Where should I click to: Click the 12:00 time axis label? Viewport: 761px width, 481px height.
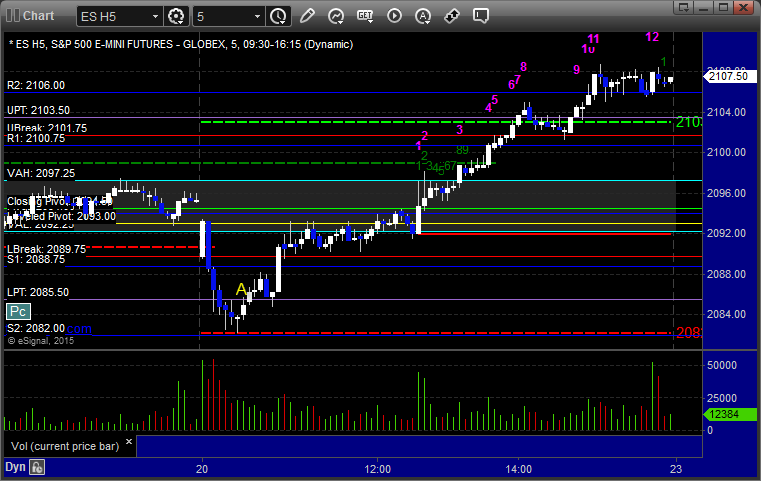pyautogui.click(x=378, y=469)
